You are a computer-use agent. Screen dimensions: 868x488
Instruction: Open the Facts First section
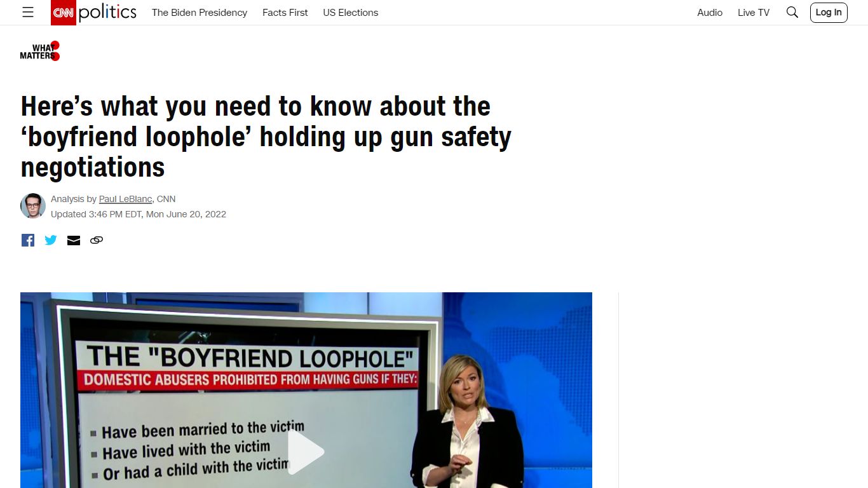[285, 13]
